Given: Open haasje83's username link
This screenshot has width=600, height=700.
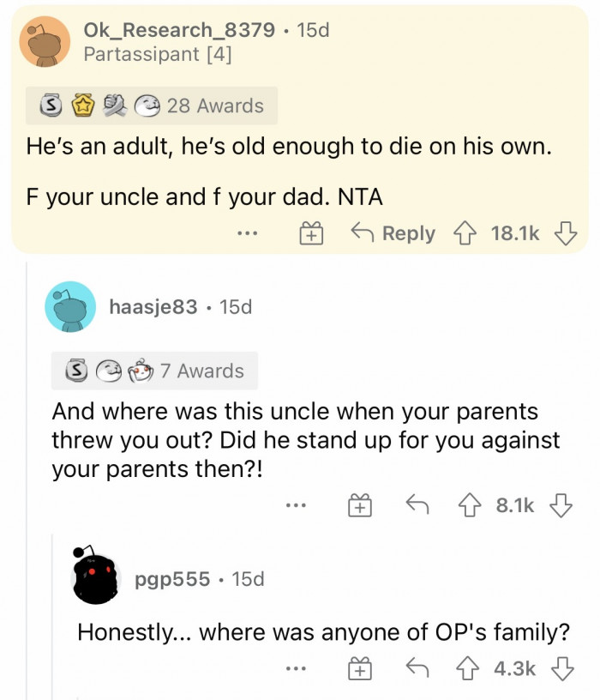Looking at the screenshot, I should pos(153,306).
